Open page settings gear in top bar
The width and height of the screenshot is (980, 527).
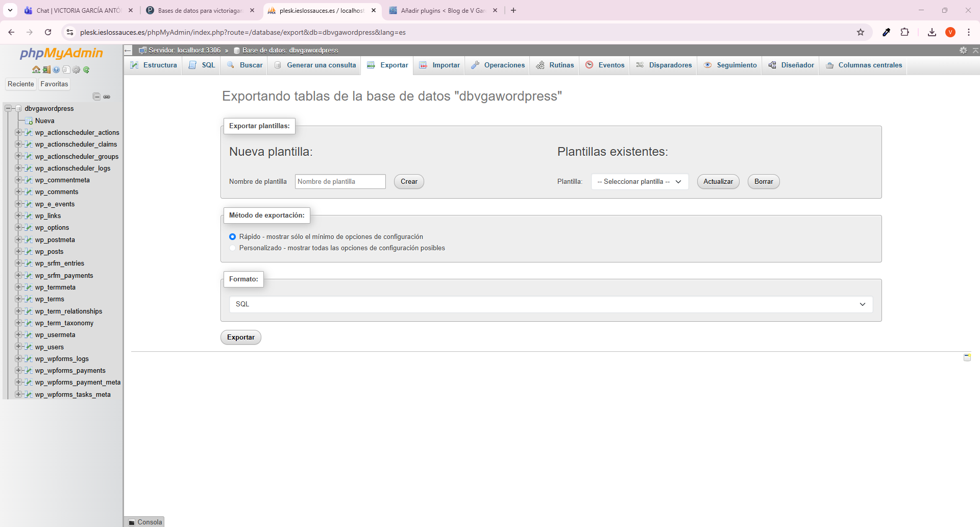click(x=963, y=50)
